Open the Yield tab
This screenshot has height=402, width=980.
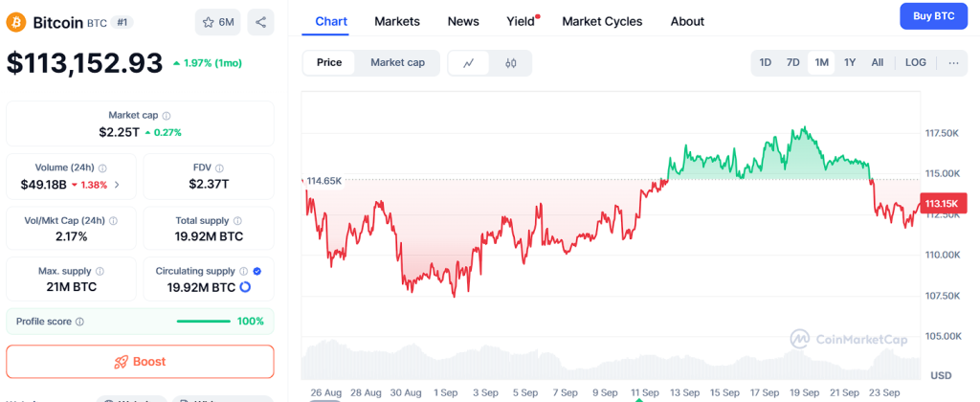[x=522, y=21]
